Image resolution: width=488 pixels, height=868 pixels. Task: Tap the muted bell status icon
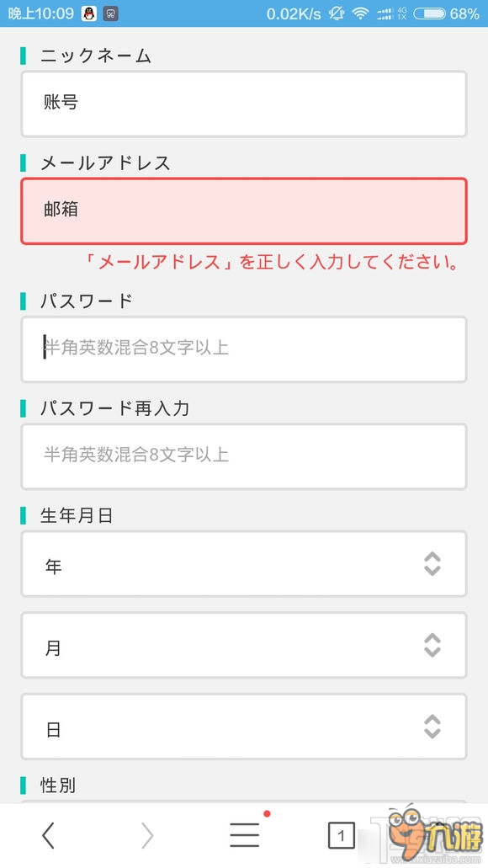tap(337, 13)
